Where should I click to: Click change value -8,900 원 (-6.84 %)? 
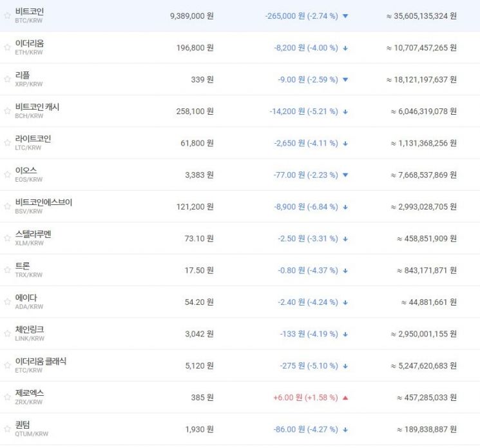[306, 207]
